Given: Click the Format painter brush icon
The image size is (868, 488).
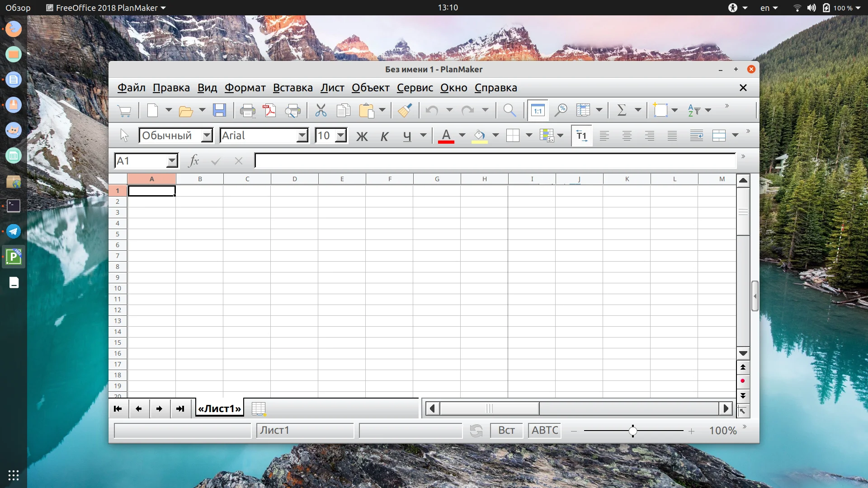Looking at the screenshot, I should (x=405, y=110).
